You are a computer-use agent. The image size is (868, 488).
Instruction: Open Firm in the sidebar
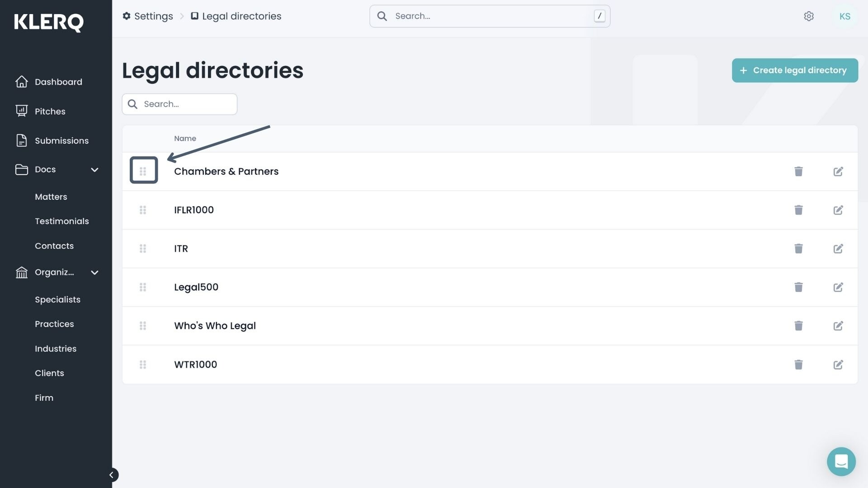point(44,398)
